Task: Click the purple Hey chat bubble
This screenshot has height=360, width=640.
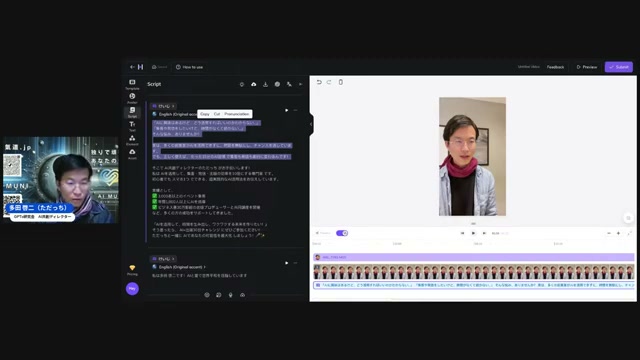Action: (132, 289)
